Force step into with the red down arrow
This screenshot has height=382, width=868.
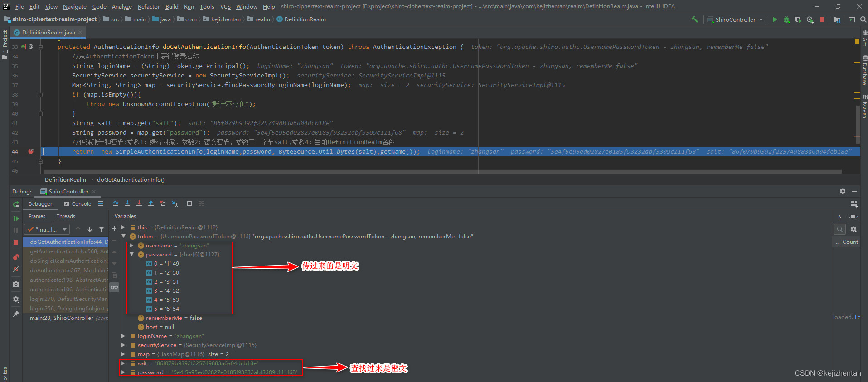(x=139, y=203)
